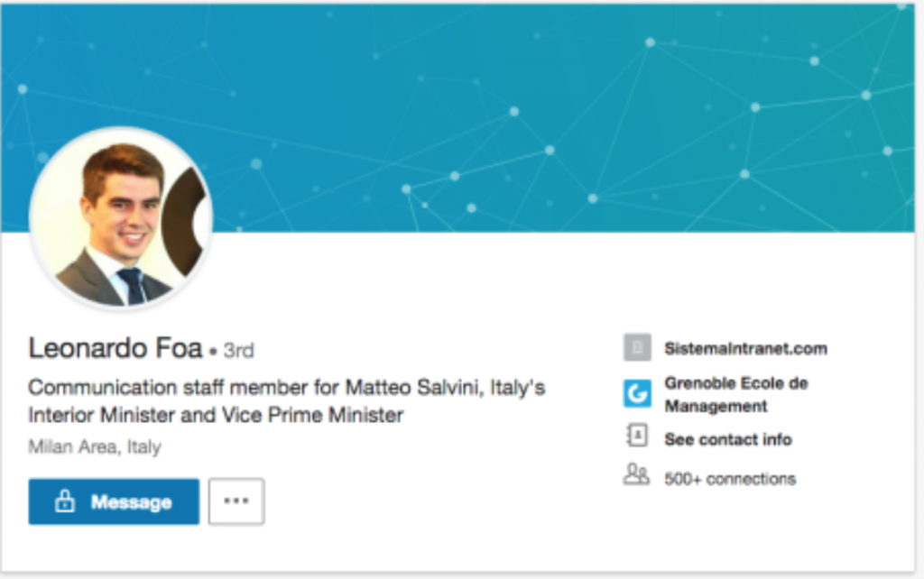The image size is (924, 579).
Task: Click the Interior Minister and Vice Prime Minister line
Action: 215,416
